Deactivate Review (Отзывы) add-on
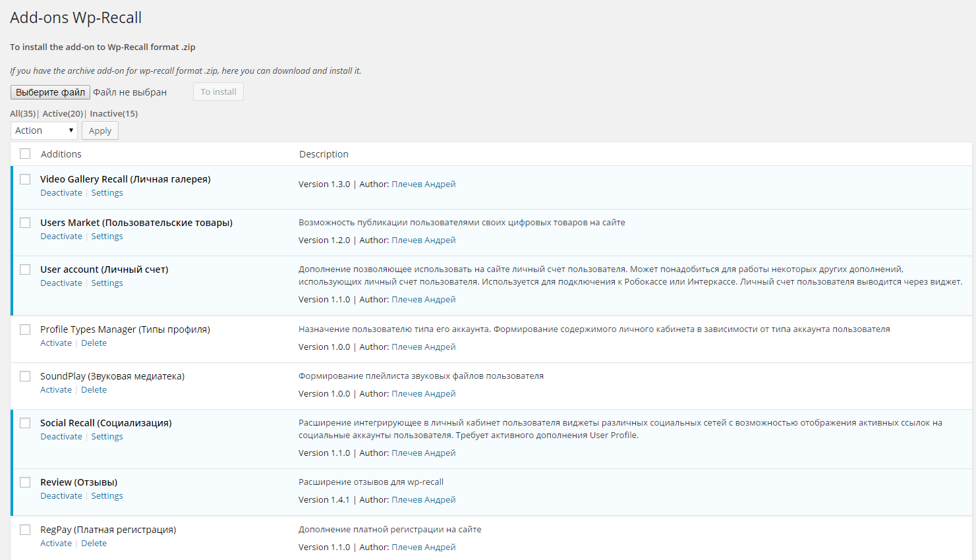Image resolution: width=976 pixels, height=560 pixels. [x=61, y=496]
